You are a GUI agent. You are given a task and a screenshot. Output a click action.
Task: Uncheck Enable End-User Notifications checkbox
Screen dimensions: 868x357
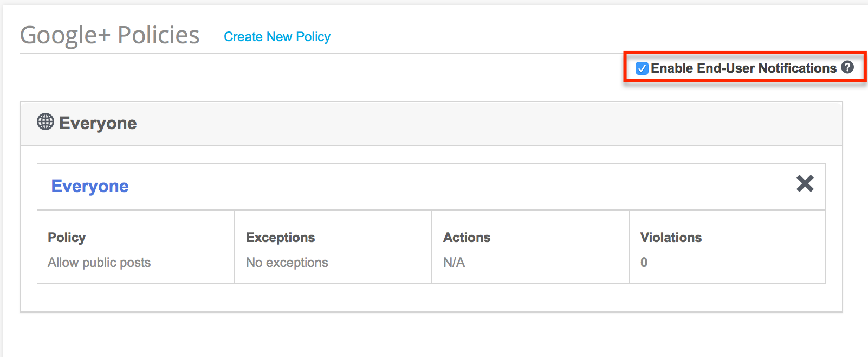(x=642, y=68)
